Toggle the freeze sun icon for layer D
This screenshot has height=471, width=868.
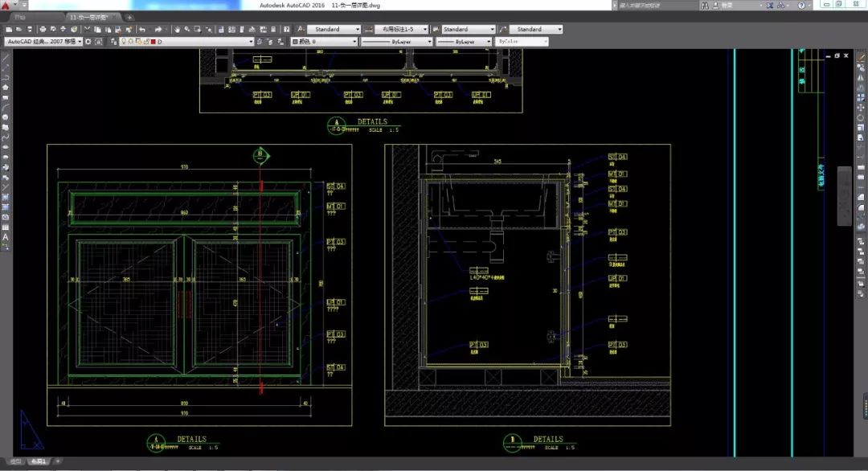point(132,41)
